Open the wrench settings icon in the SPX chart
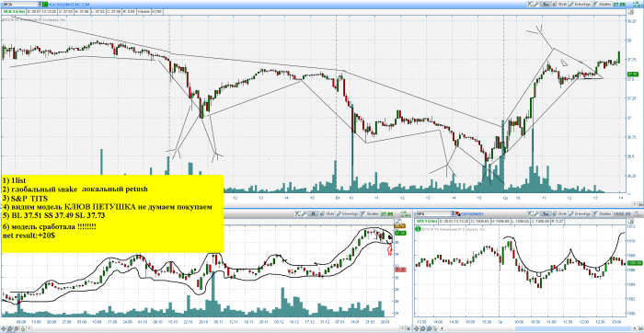This screenshot has width=644, height=333. 536,214
